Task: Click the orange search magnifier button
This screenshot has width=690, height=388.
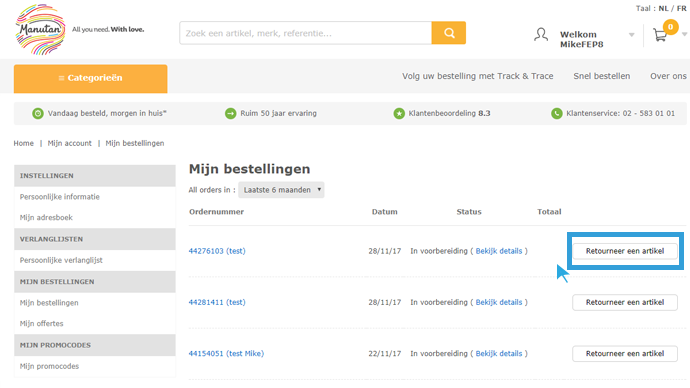Action: pyautogui.click(x=448, y=33)
